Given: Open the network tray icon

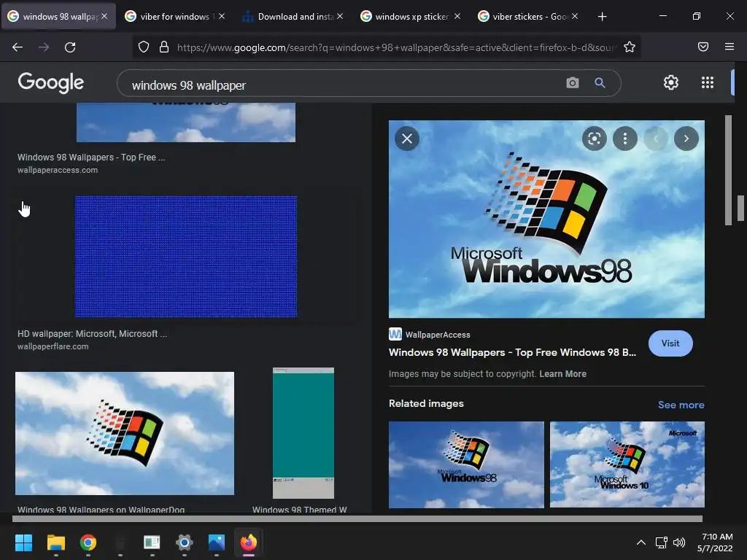Looking at the screenshot, I should click(661, 542).
